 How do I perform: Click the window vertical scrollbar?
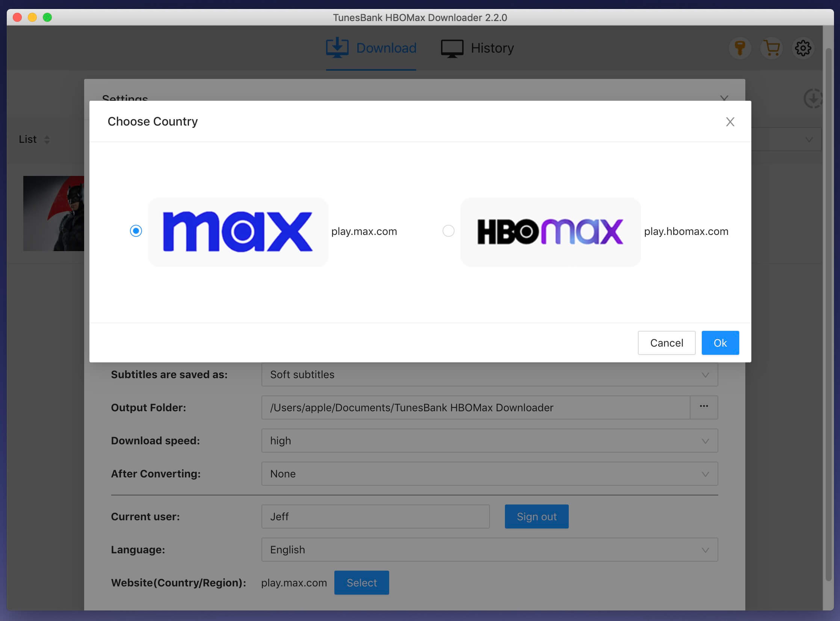828,315
